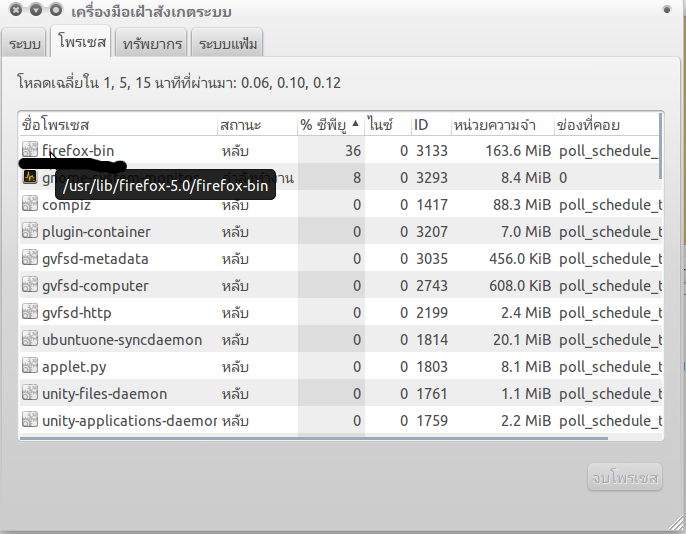Image resolution: width=686 pixels, height=534 pixels.
Task: Select the gvfsd-metadata process name
Action: (x=95, y=259)
